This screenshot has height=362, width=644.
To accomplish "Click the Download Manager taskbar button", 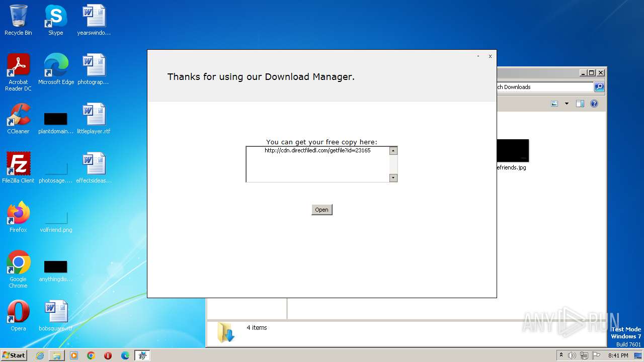I will click(x=142, y=355).
